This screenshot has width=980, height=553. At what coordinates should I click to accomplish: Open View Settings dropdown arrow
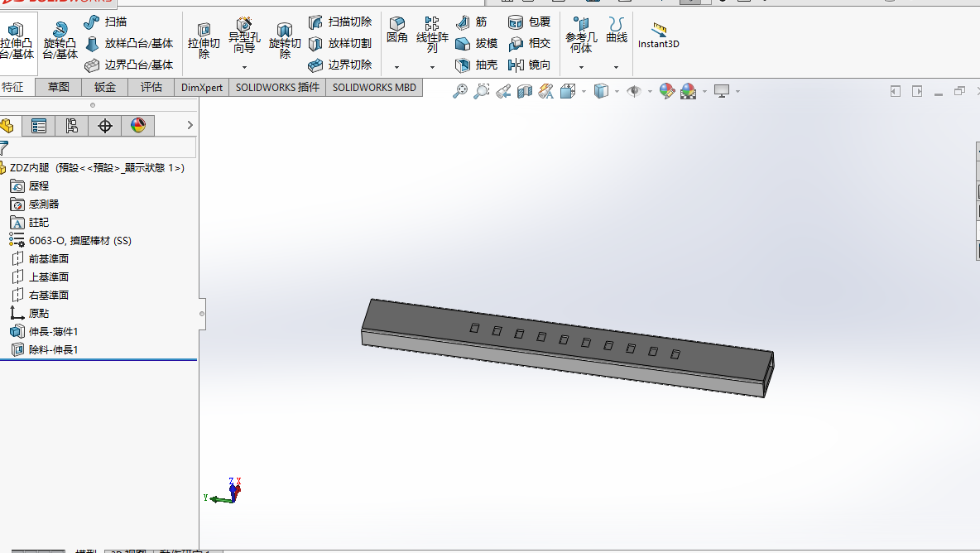click(738, 91)
